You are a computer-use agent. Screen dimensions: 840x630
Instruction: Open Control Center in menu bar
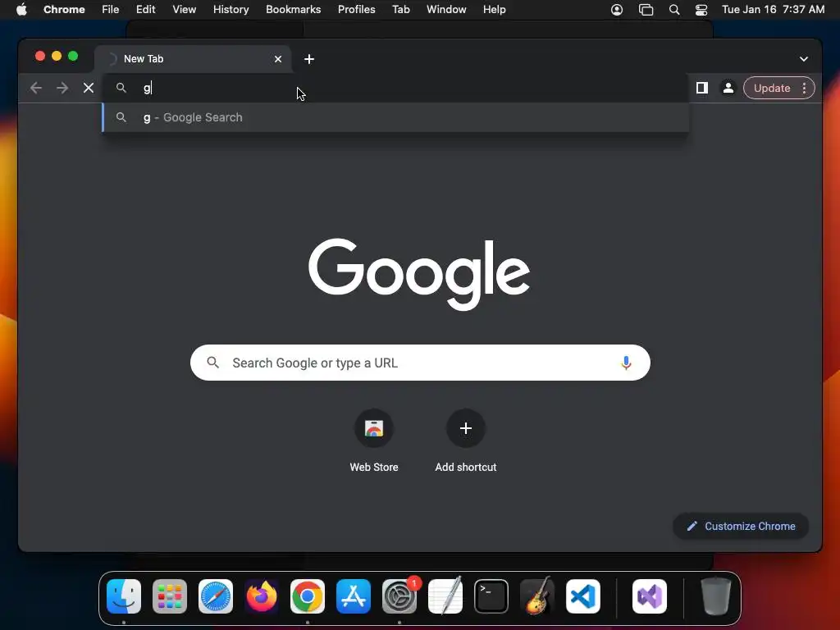coord(701,10)
